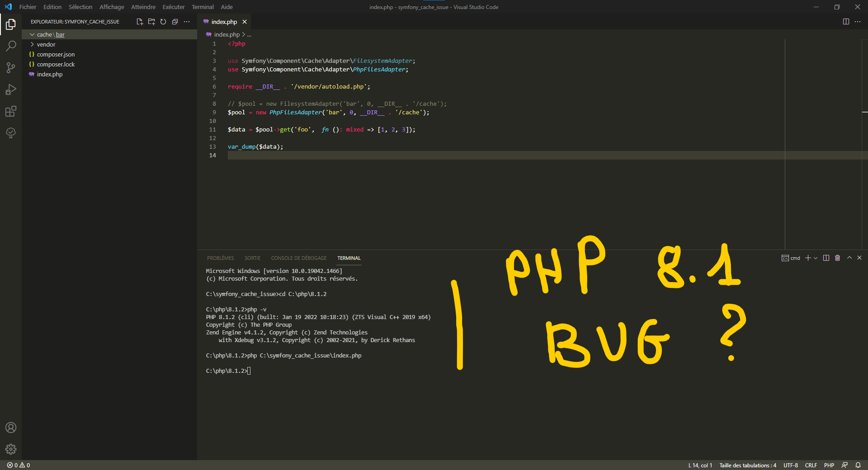This screenshot has height=470, width=868.
Task: Switch to the PROBLÈMES panel tab
Action: 221,258
